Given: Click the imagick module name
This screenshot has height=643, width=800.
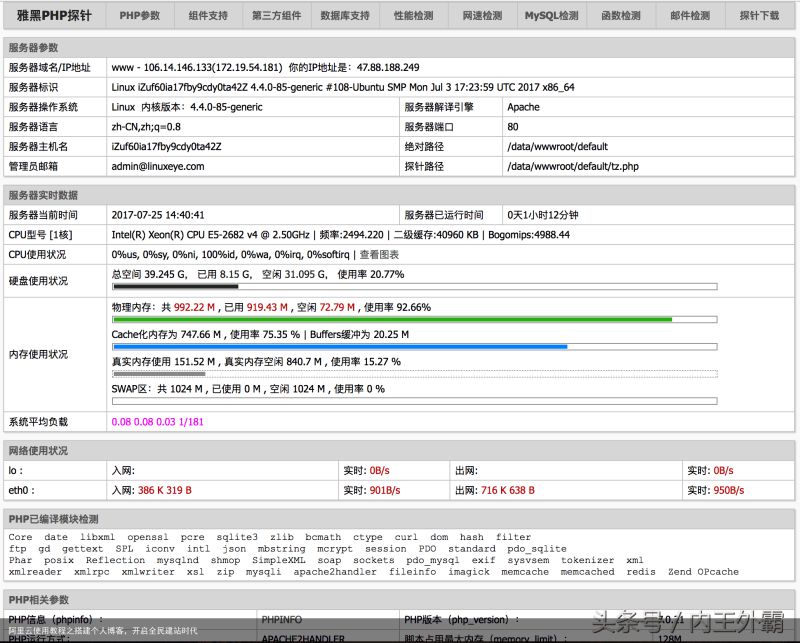Looking at the screenshot, I should 469,572.
